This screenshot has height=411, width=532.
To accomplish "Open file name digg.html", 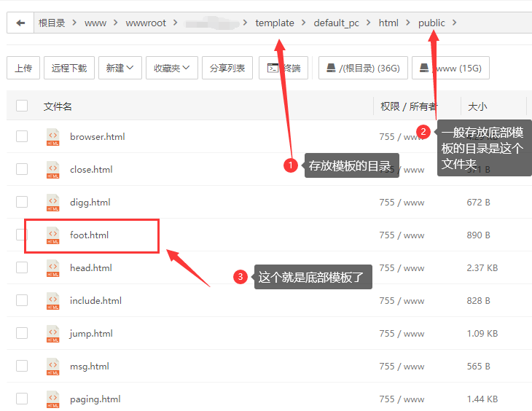I will [x=90, y=203].
